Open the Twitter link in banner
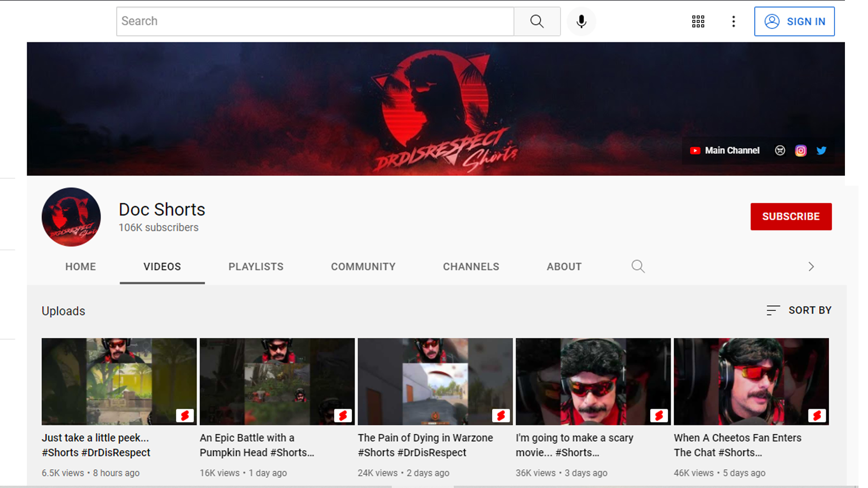 821,150
